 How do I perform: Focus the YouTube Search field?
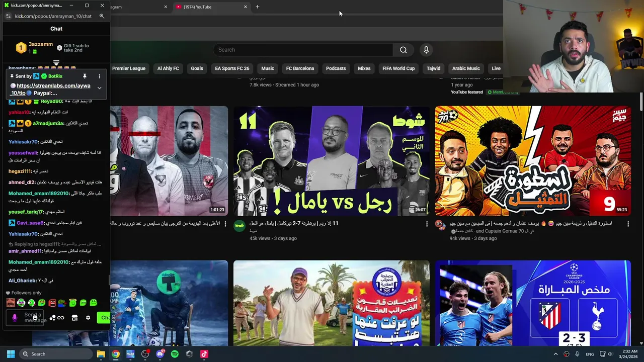click(303, 50)
